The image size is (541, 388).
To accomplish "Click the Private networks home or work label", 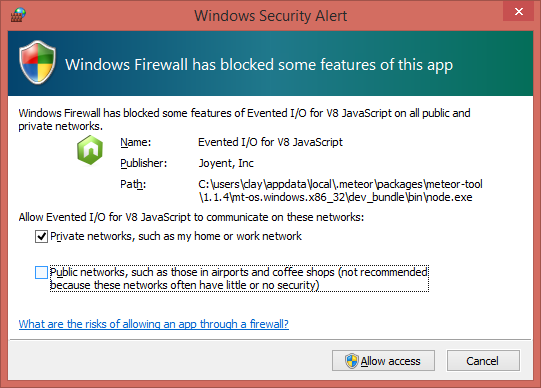I will 176,236.
